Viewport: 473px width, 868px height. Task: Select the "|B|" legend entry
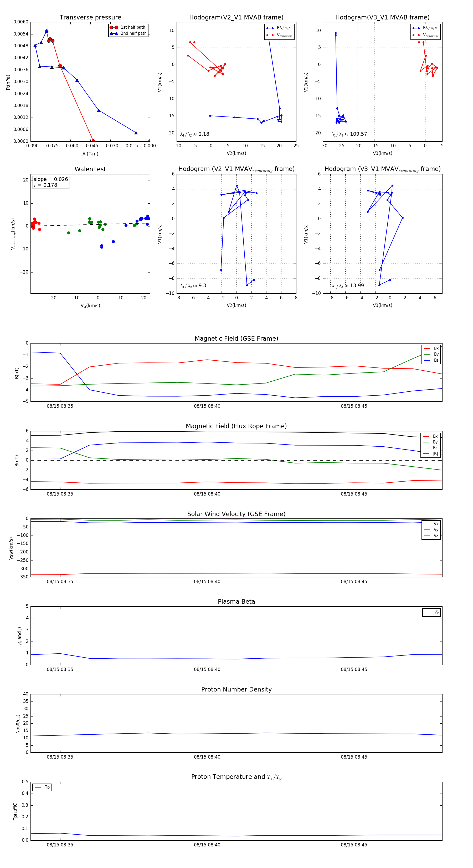(x=431, y=454)
